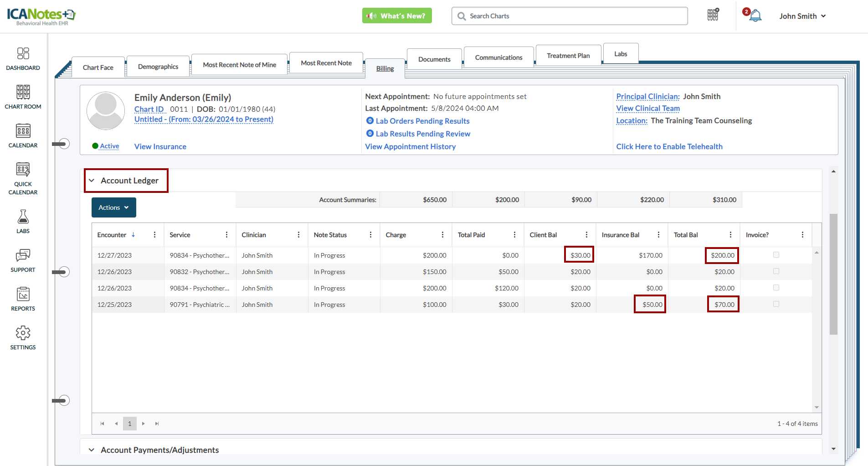Check the Invoice box for 12/27/2023 encounter

tap(776, 255)
